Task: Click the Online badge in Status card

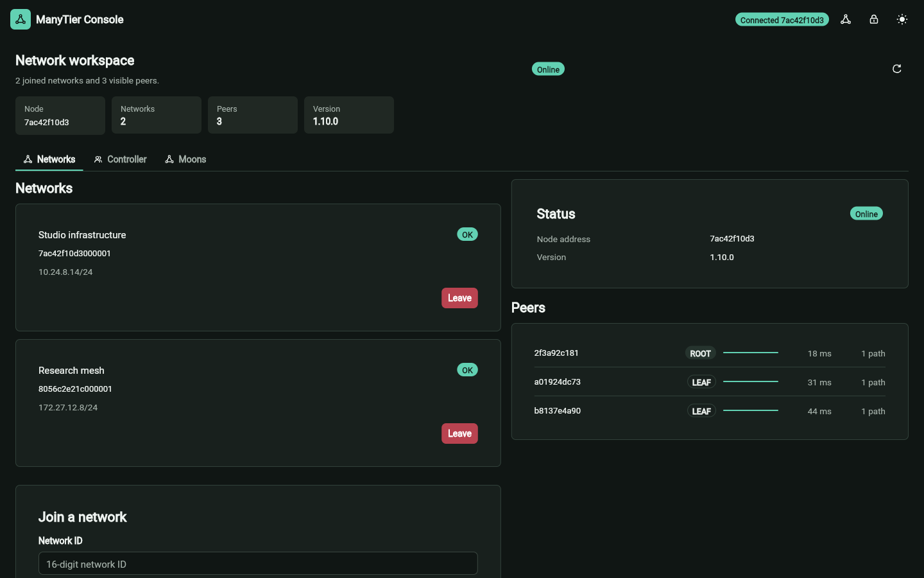Action: [x=866, y=214]
